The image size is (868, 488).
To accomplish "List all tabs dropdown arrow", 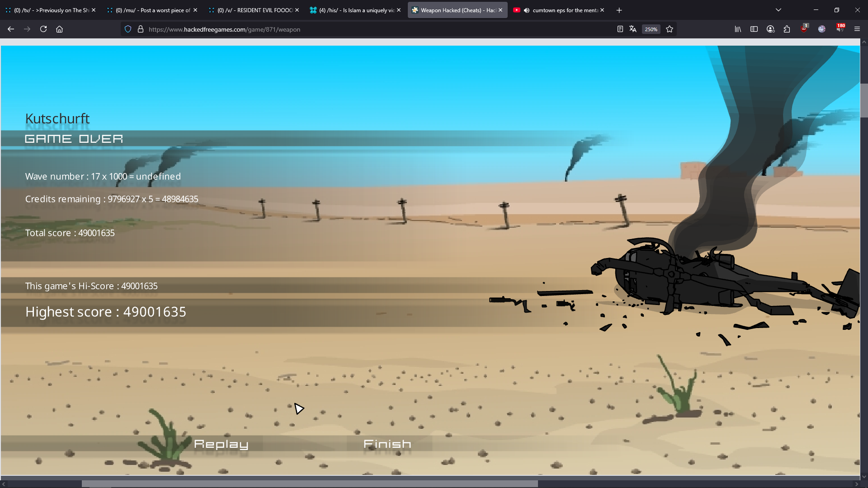I will coord(778,10).
